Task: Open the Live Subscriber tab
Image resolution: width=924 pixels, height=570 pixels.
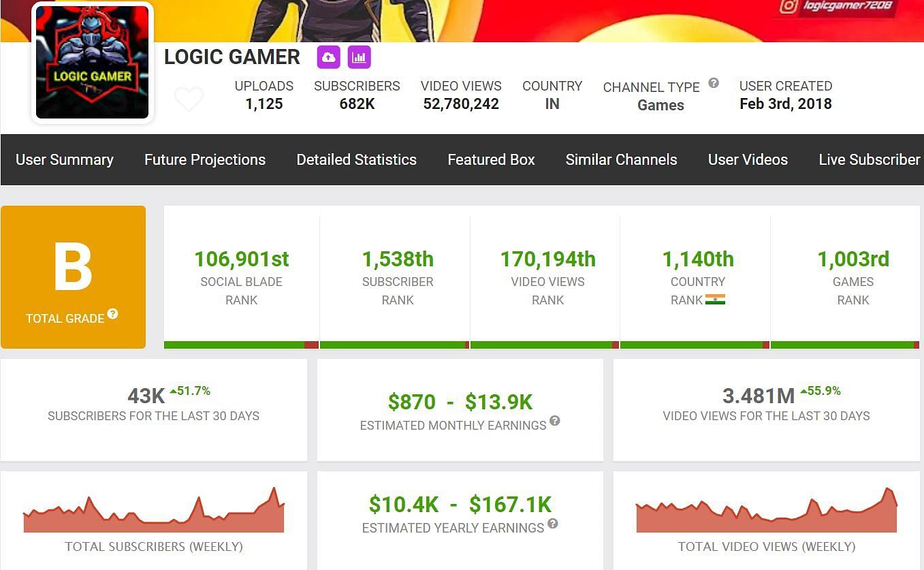Action: click(870, 159)
